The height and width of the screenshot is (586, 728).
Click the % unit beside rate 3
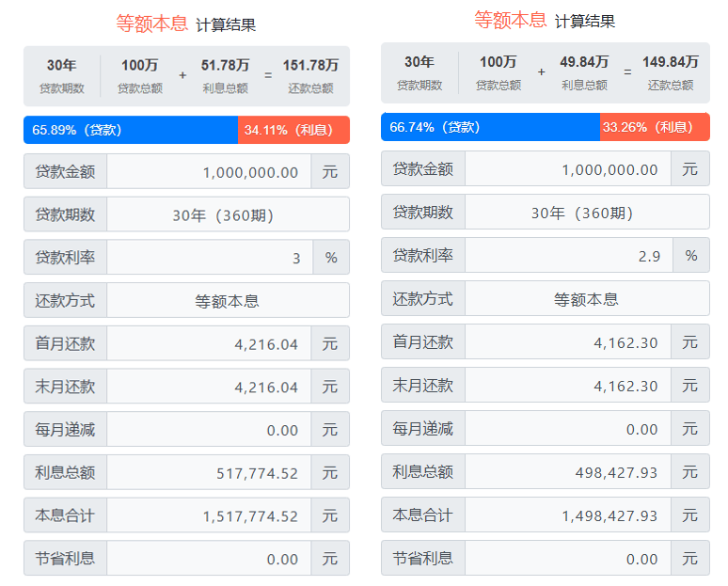click(x=331, y=258)
